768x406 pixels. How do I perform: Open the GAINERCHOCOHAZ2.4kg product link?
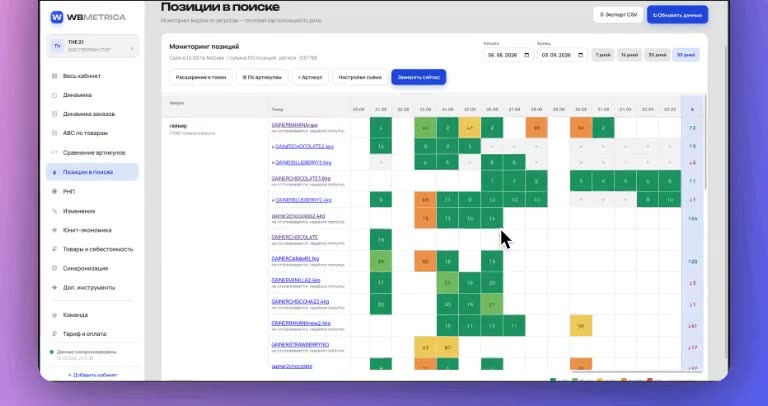(300, 302)
